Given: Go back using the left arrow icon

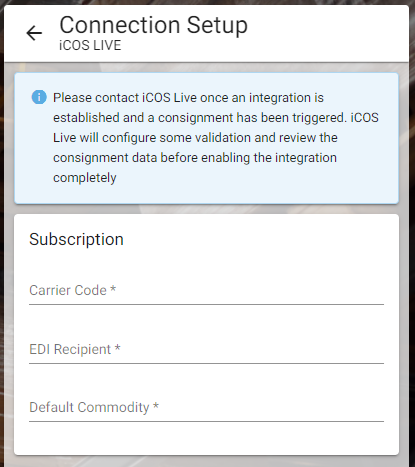Looking at the screenshot, I should [x=34, y=33].
